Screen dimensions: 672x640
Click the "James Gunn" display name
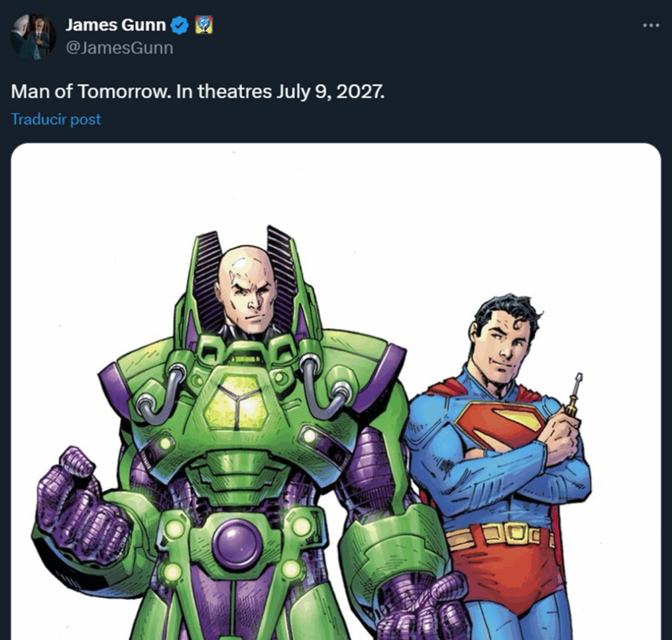[x=115, y=26]
